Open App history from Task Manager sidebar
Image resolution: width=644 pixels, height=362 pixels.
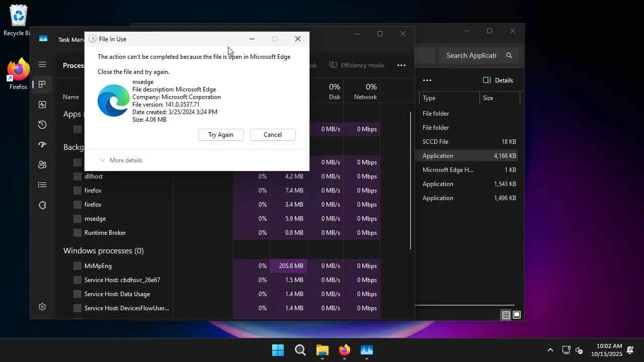(42, 125)
